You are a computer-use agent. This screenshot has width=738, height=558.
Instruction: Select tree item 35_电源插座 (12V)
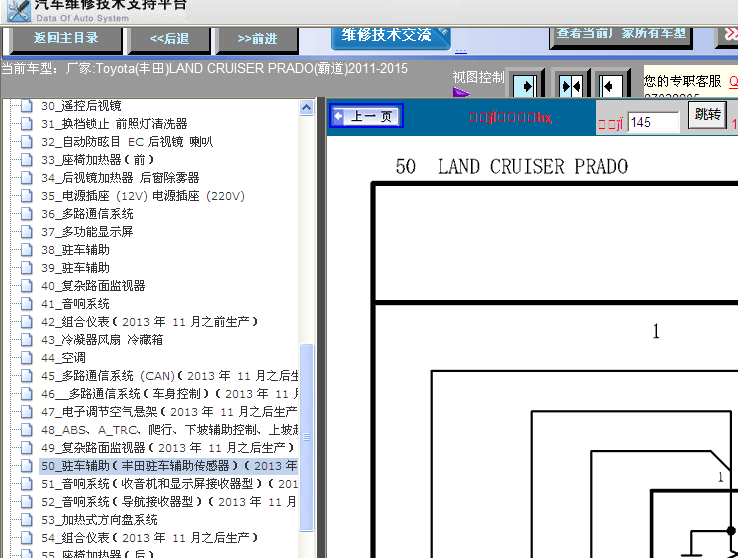point(143,196)
